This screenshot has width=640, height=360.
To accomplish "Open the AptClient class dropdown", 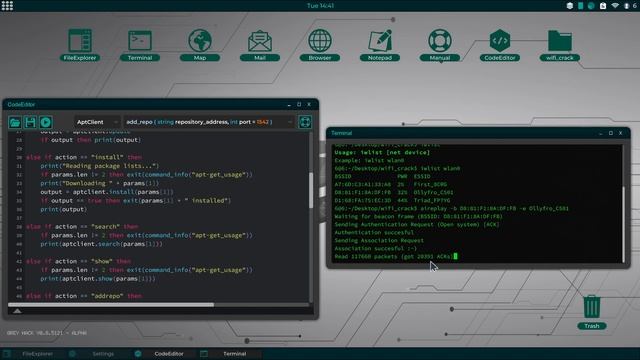I will click(x=97, y=122).
